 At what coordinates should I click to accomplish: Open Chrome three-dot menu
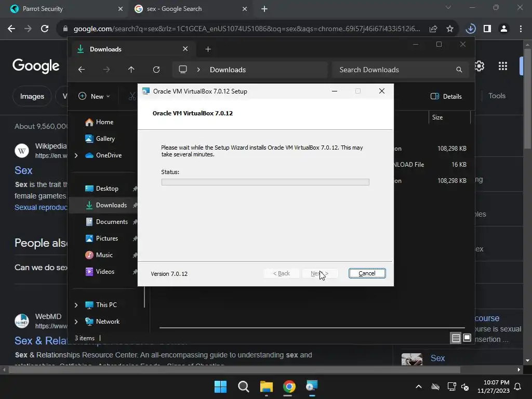click(521, 29)
